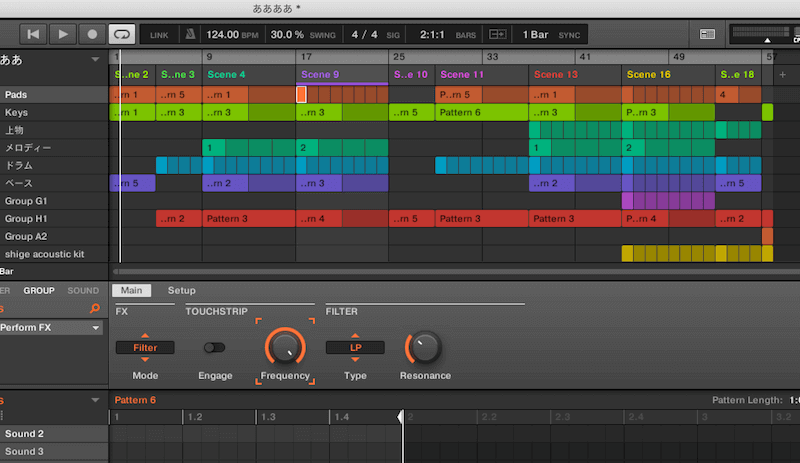This screenshot has height=463, width=800.
Task: Click the magnifier icon beside Perform FX
Action: 95,309
